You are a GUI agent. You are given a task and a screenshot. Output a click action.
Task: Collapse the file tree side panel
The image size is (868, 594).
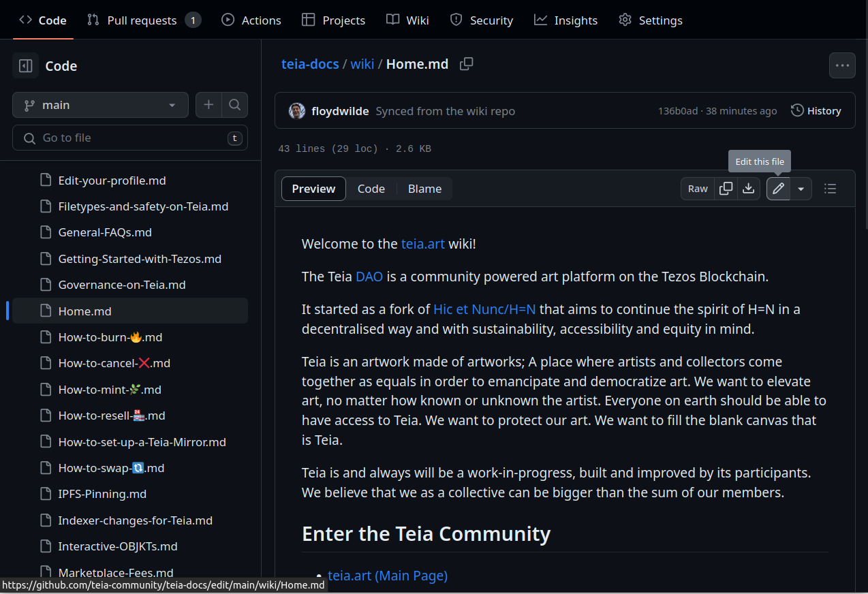[x=26, y=66]
